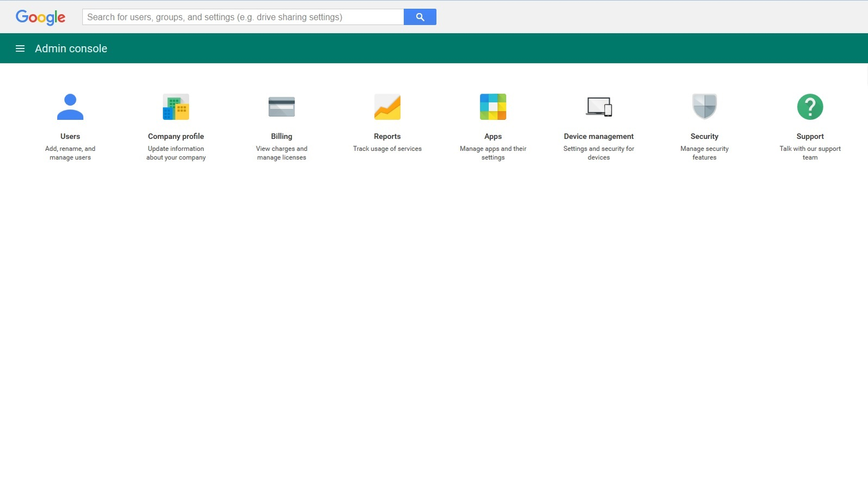
Task: Open Billing to manage licenses
Action: [281, 106]
